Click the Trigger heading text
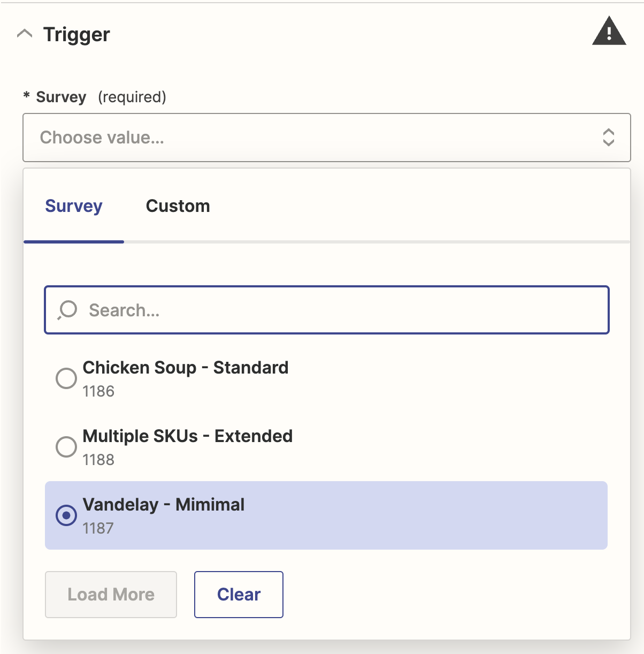 [x=76, y=34]
